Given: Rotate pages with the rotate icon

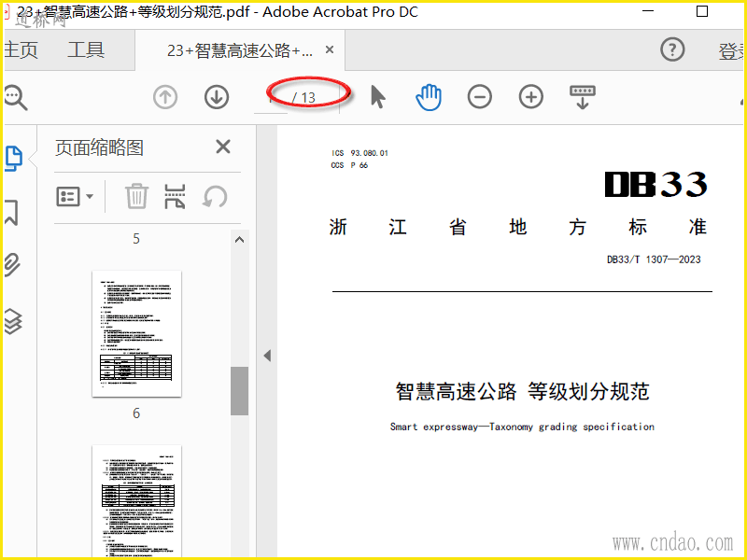Looking at the screenshot, I should pos(215,197).
